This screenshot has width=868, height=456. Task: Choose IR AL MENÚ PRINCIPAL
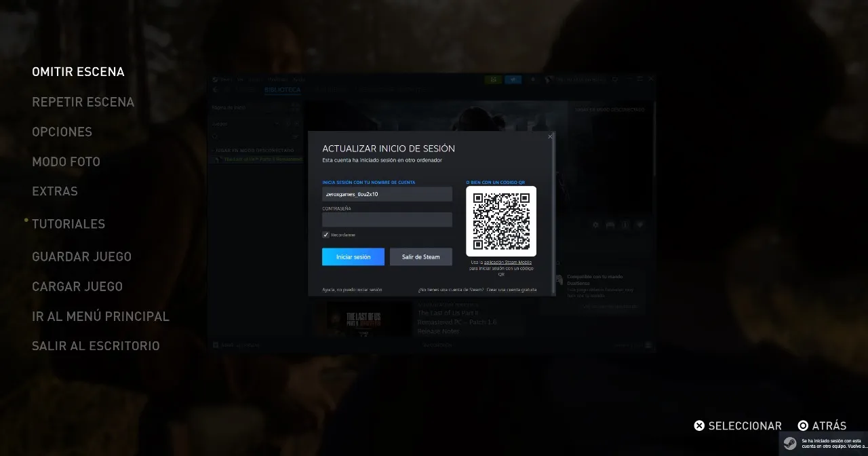(100, 316)
